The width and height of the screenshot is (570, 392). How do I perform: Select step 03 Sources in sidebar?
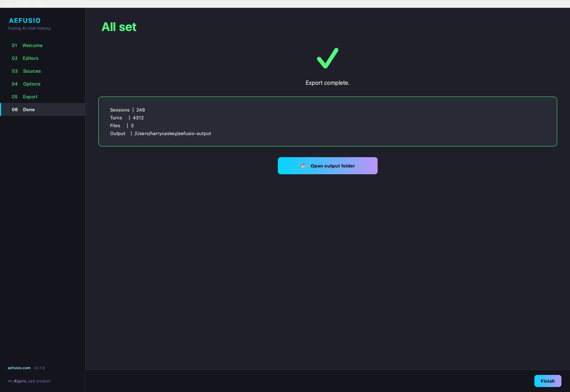point(32,71)
